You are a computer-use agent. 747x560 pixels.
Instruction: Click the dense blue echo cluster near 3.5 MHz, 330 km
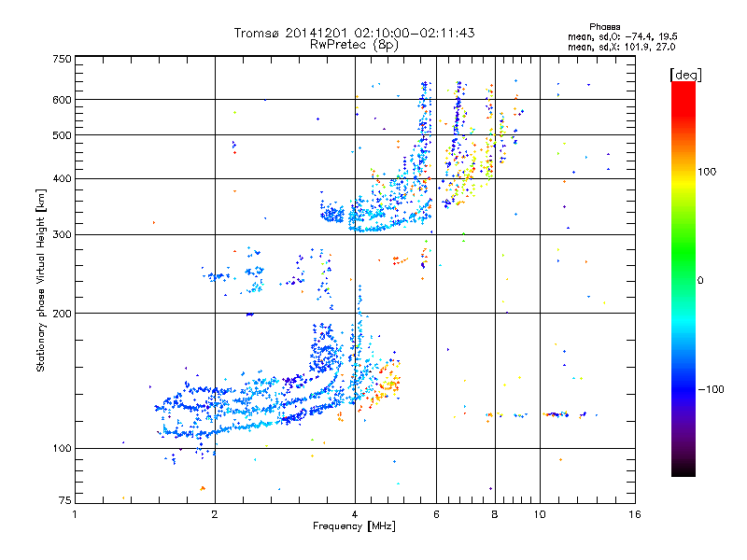click(332, 214)
